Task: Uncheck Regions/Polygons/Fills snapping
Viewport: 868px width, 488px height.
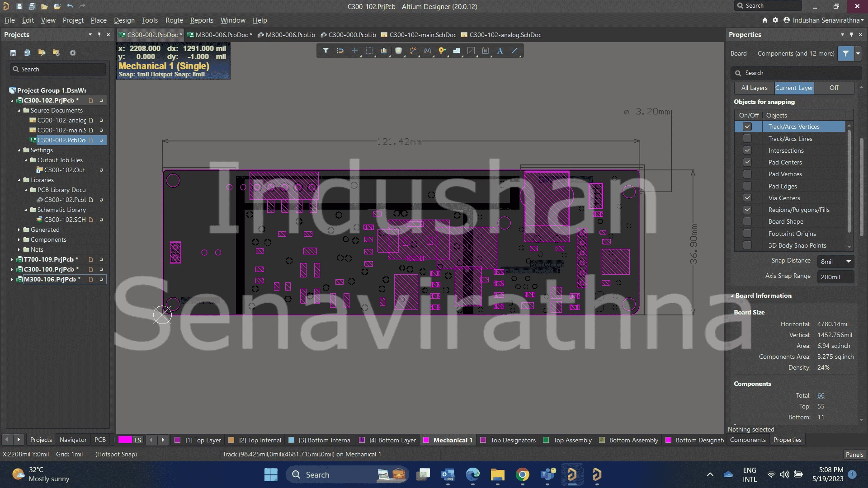Action: 747,210
